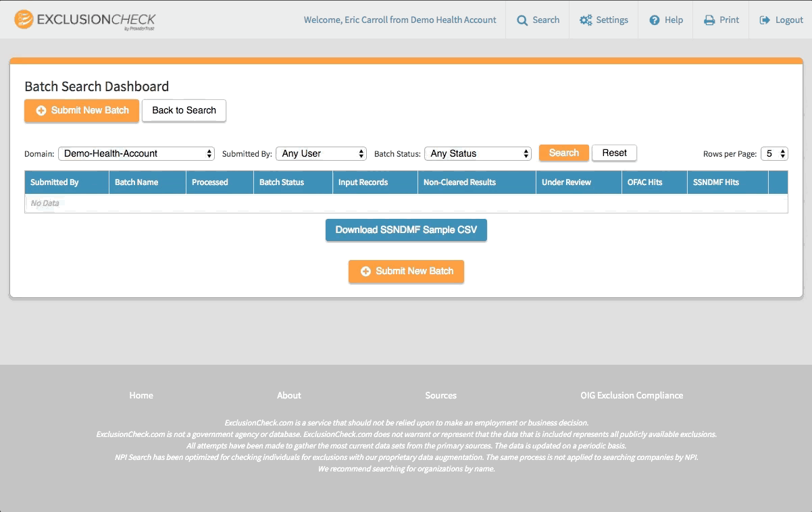Open the Submitted By dropdown
812x512 pixels.
322,154
